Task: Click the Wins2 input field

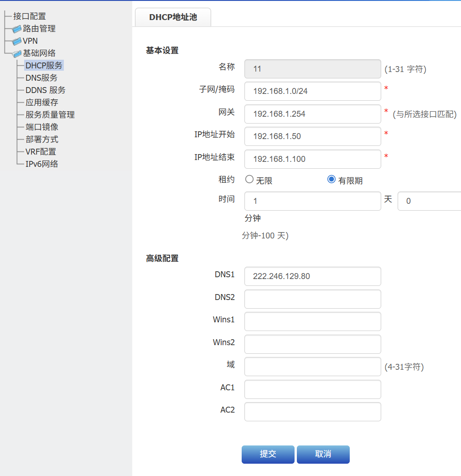Action: 312,344
